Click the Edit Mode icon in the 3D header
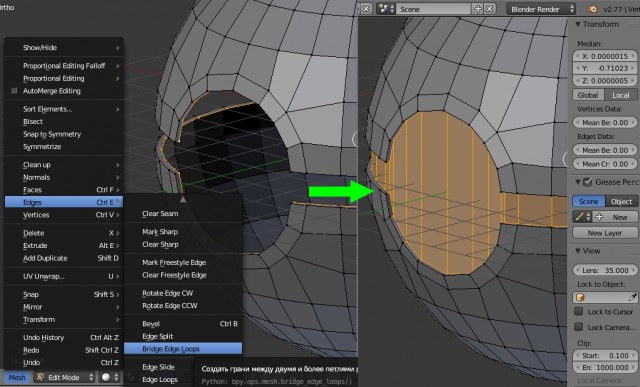 40,377
